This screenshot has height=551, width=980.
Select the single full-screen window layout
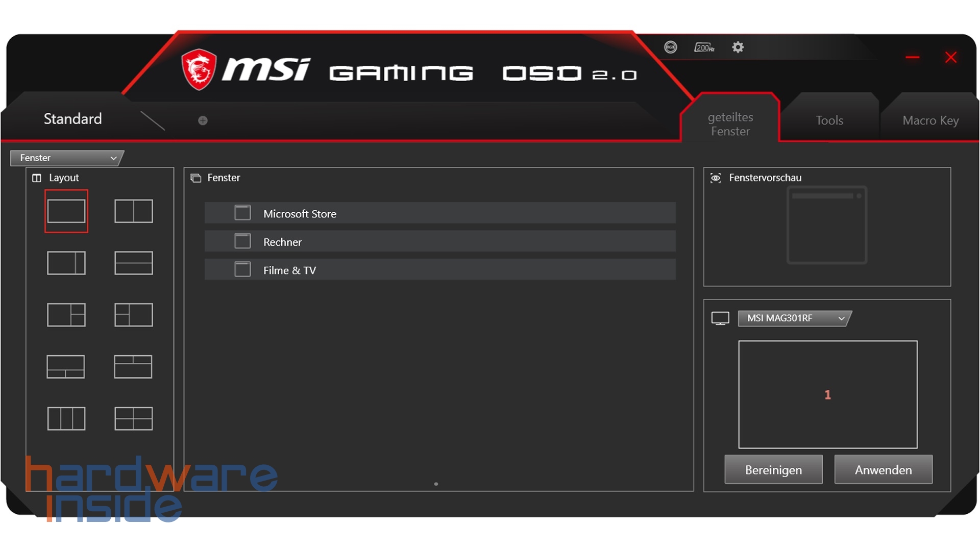point(66,211)
